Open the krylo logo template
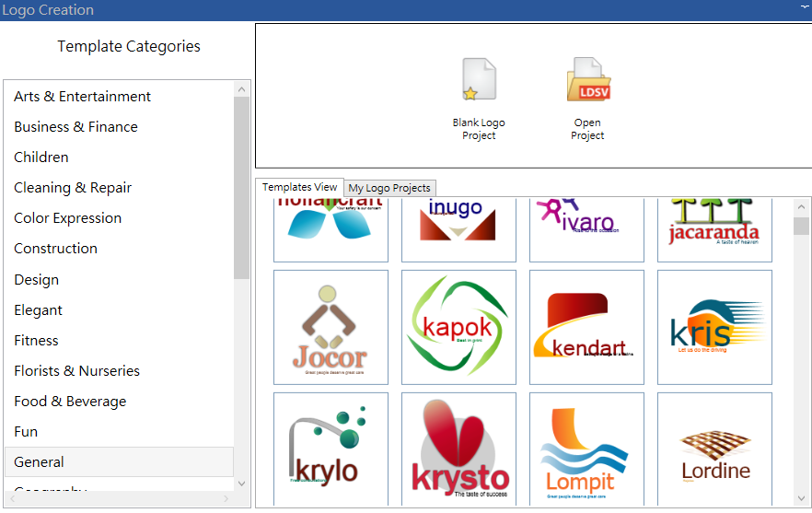This screenshot has height=513, width=812. [331, 449]
